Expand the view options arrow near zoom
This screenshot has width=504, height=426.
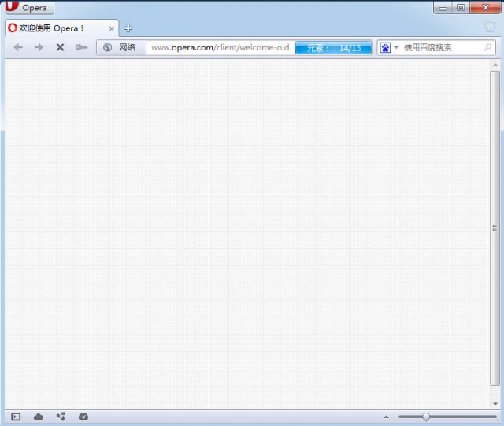coord(386,417)
